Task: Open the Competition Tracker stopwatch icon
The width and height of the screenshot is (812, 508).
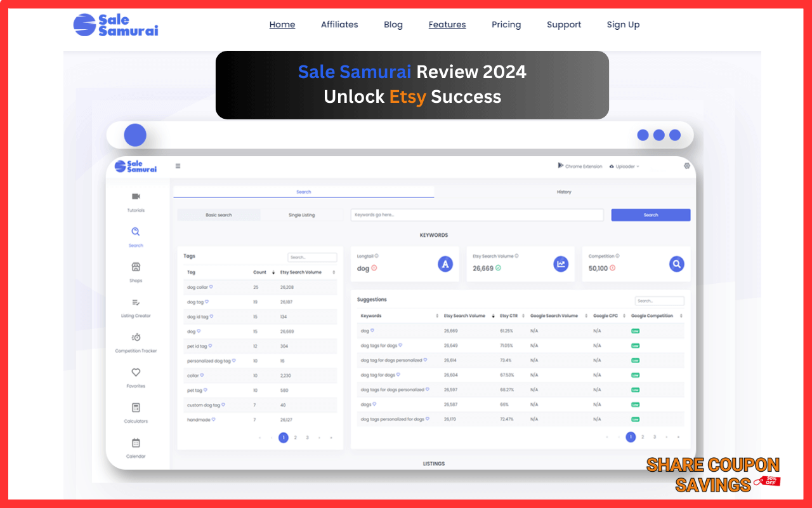Action: (x=136, y=337)
